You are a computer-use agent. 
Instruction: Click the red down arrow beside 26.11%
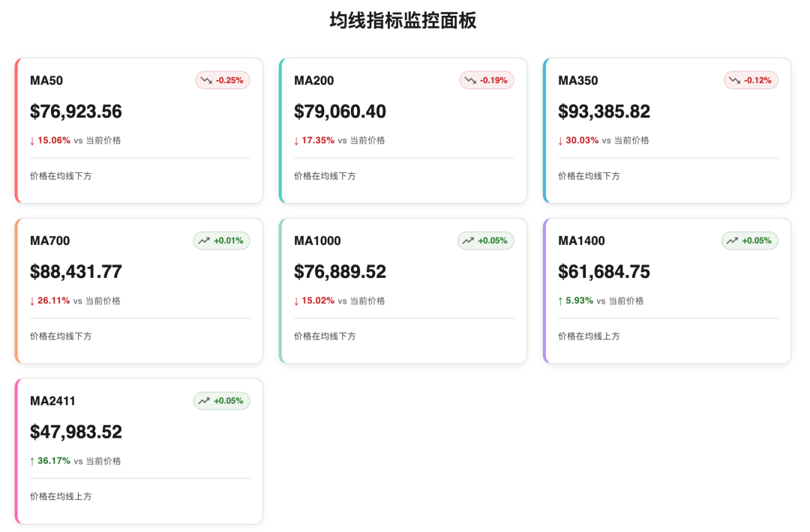coord(32,300)
